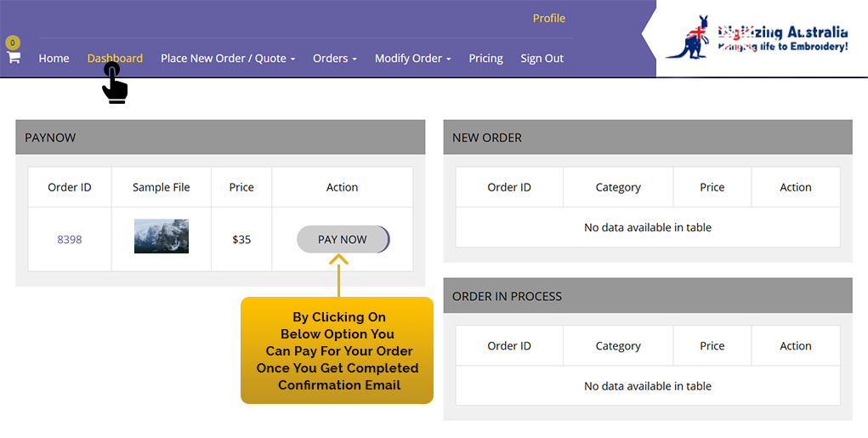Expand the Place New Order / Quote dropdown

(x=227, y=58)
